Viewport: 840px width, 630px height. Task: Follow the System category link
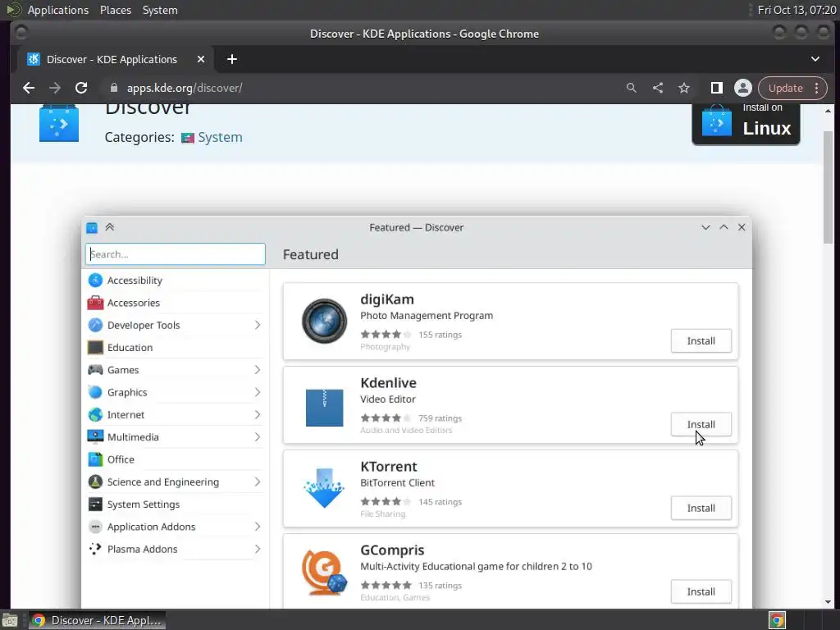tap(220, 137)
